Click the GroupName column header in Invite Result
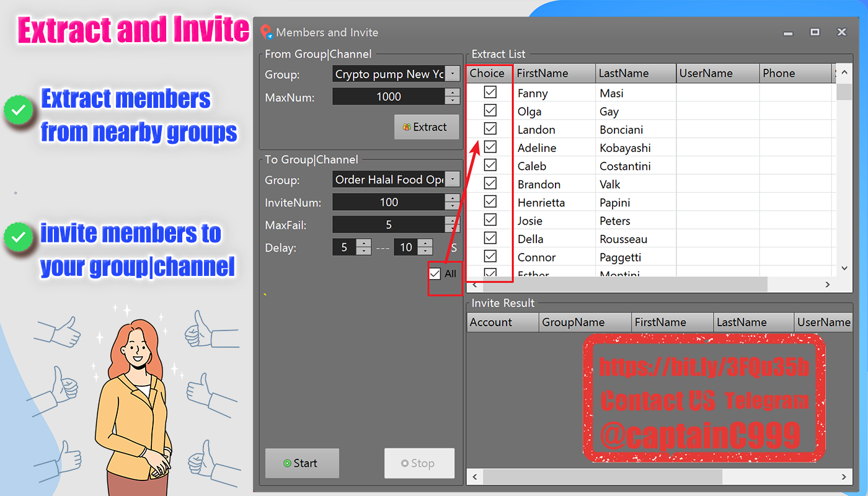The height and width of the screenshot is (496, 868). pos(585,322)
